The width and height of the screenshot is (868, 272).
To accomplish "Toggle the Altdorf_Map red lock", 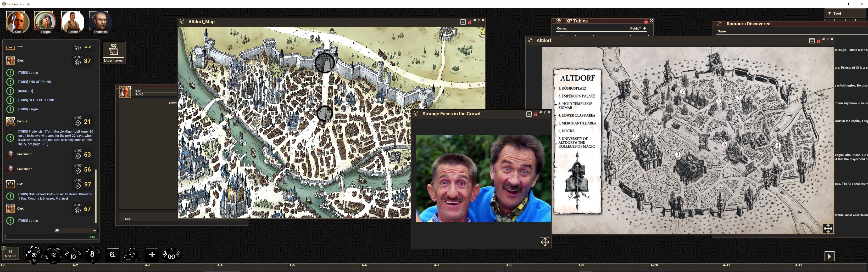I will [x=469, y=22].
